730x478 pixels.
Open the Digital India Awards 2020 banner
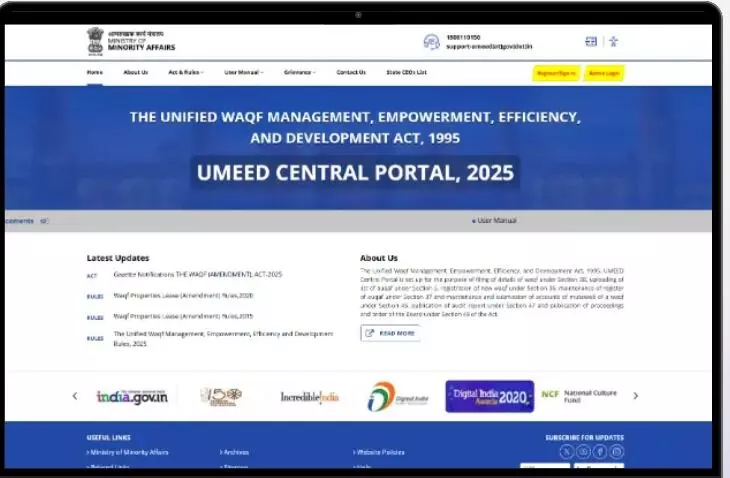pos(489,397)
